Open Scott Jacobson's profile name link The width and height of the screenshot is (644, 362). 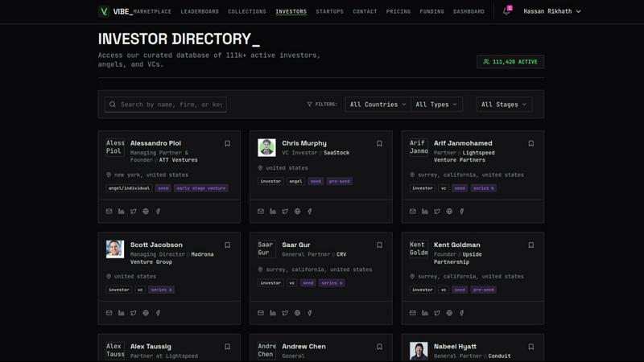point(156,245)
